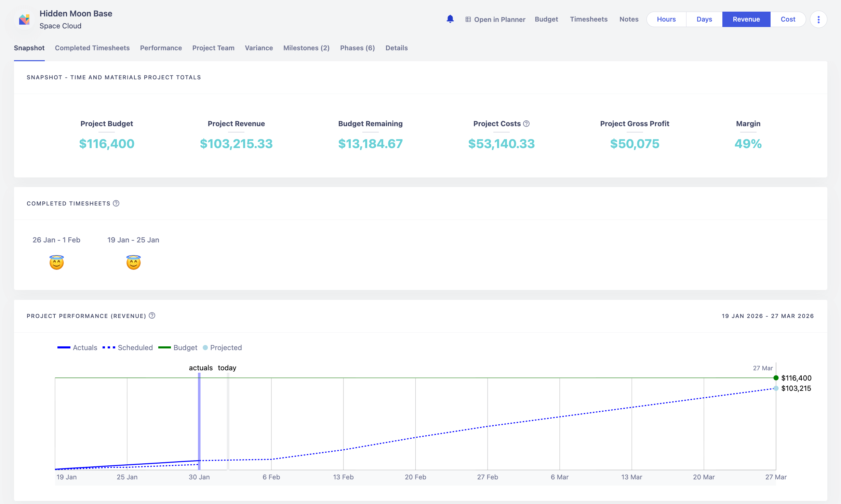
Task: Open the Budget link in header
Action: pos(546,19)
